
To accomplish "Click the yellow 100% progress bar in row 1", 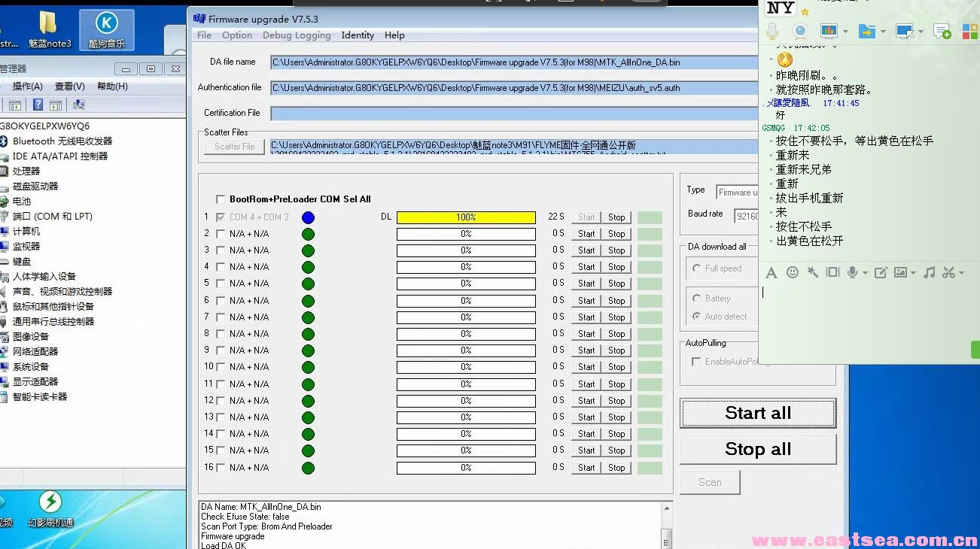I will 466,217.
